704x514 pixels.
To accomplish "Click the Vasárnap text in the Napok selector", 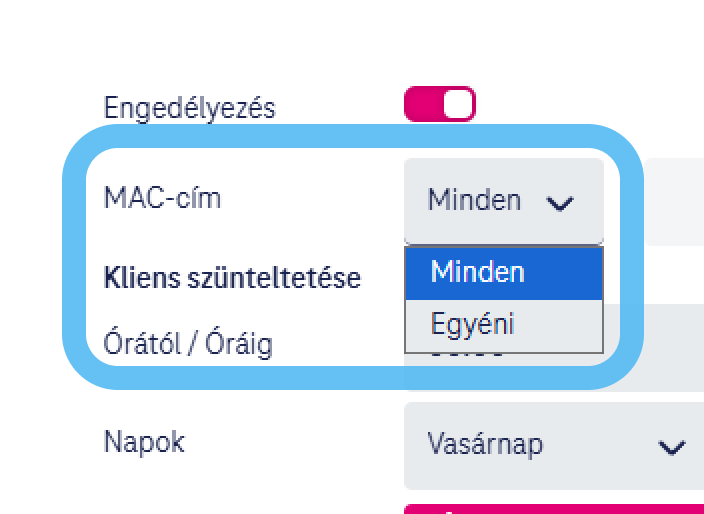I will tap(485, 443).
